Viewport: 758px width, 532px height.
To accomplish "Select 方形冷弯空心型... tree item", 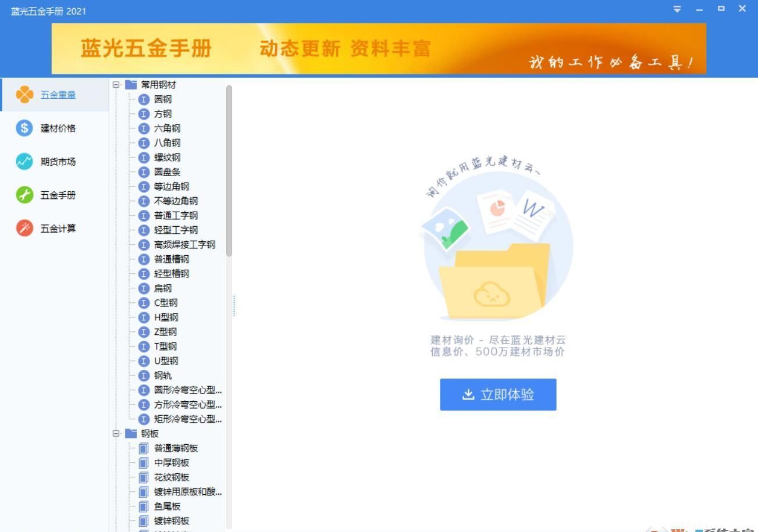I will point(188,405).
